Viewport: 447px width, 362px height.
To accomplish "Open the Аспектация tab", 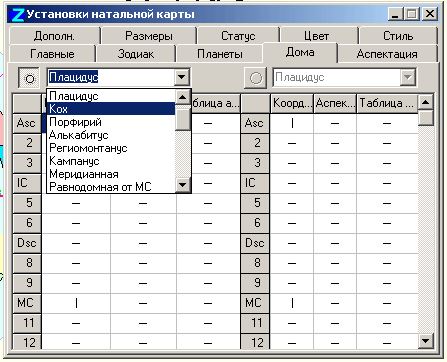I will point(387,54).
